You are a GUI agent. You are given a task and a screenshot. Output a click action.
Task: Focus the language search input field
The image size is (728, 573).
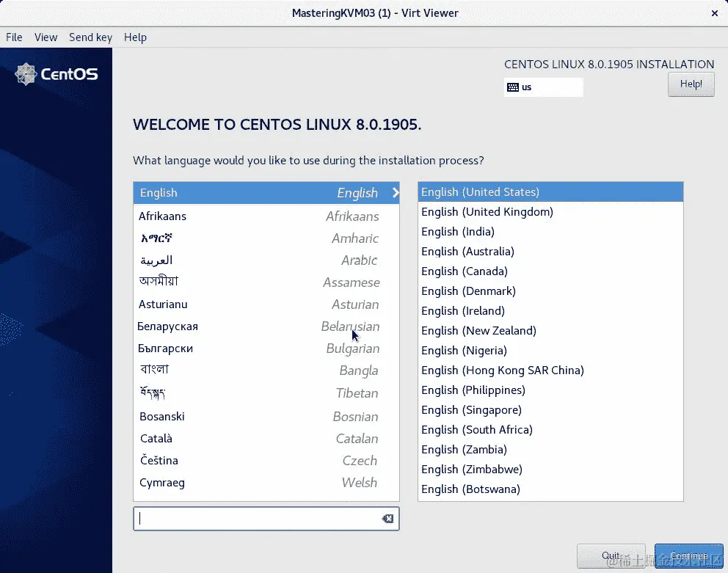(266, 519)
